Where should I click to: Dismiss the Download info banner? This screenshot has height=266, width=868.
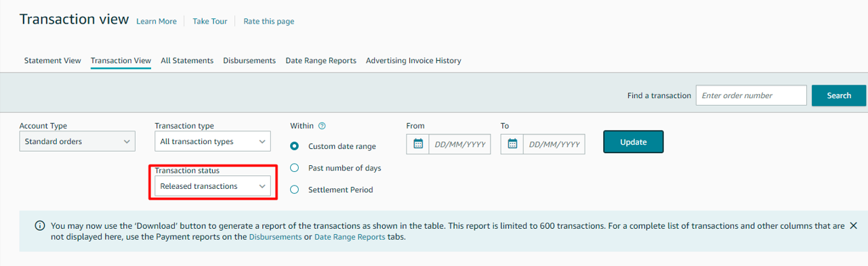[853, 225]
